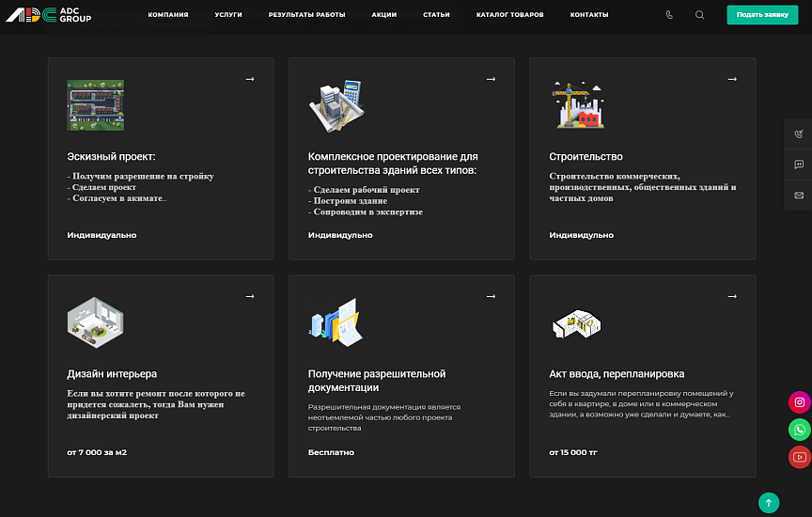Open search with magnifier icon

pos(699,15)
